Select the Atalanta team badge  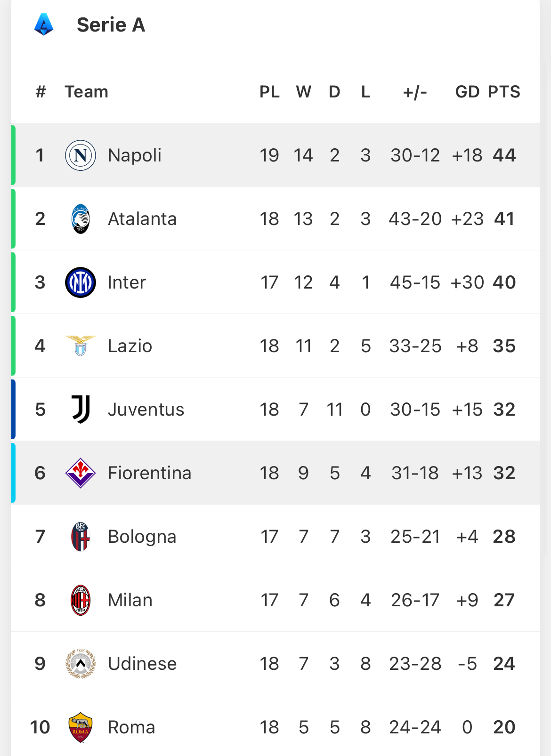81,219
